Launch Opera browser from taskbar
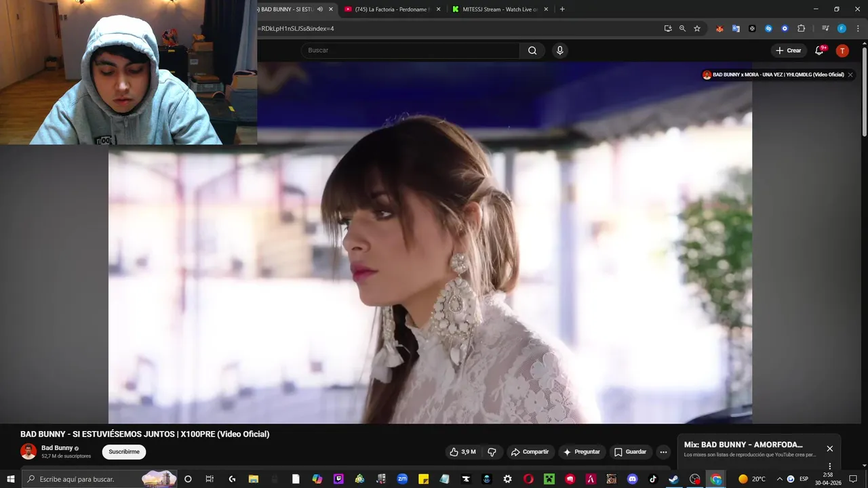 [x=528, y=479]
